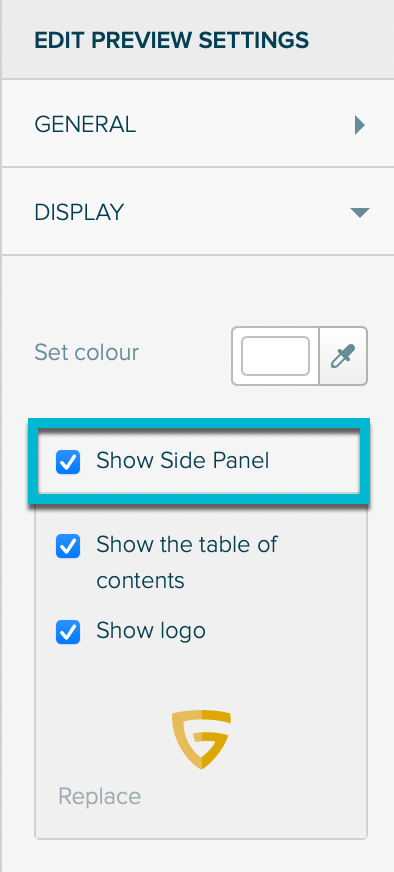The height and width of the screenshot is (872, 394).
Task: Click the Edit Preview Settings title
Action: coord(171,41)
